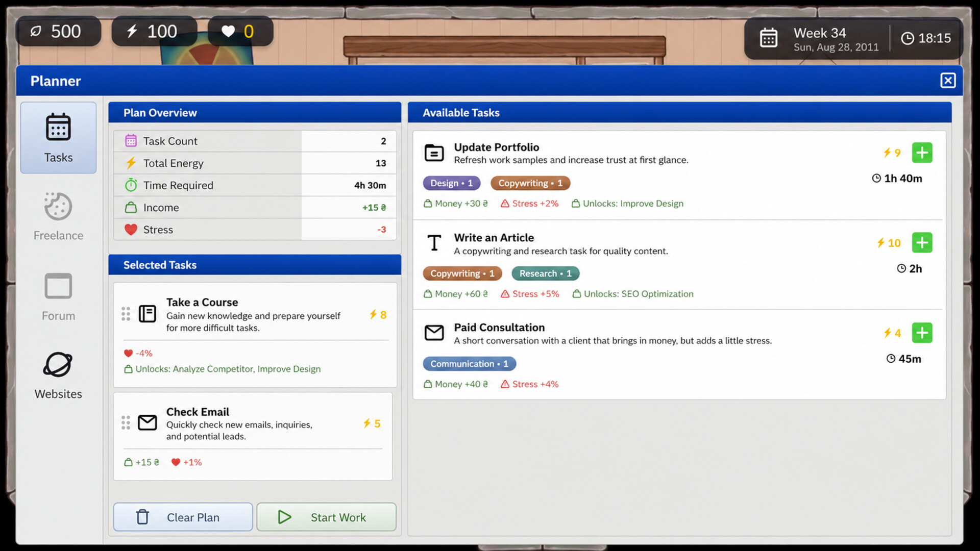This screenshot has height=551, width=980.
Task: Select the Copywriting tag under Update Portfolio
Action: tap(530, 183)
